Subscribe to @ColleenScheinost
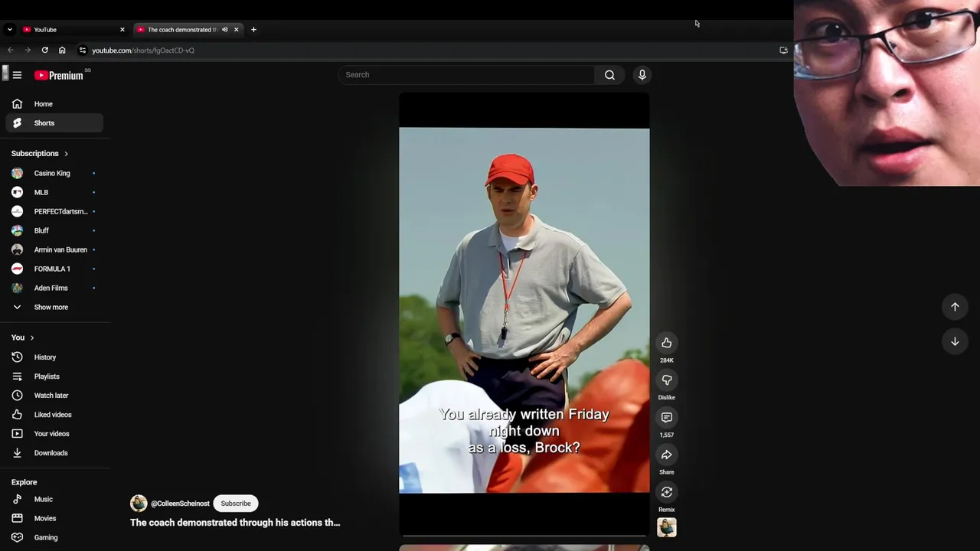 point(236,504)
